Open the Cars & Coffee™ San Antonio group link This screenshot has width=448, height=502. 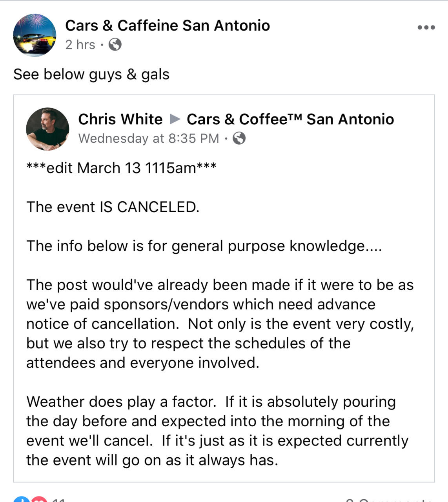point(290,119)
